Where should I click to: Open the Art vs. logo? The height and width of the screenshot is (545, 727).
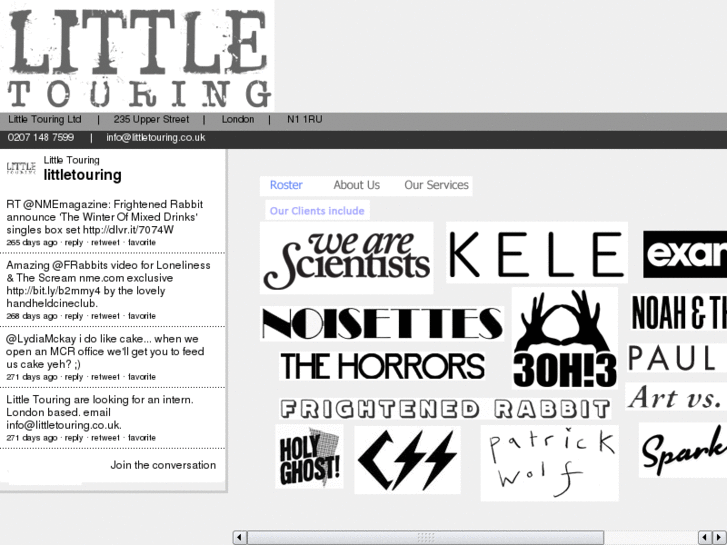click(676, 397)
